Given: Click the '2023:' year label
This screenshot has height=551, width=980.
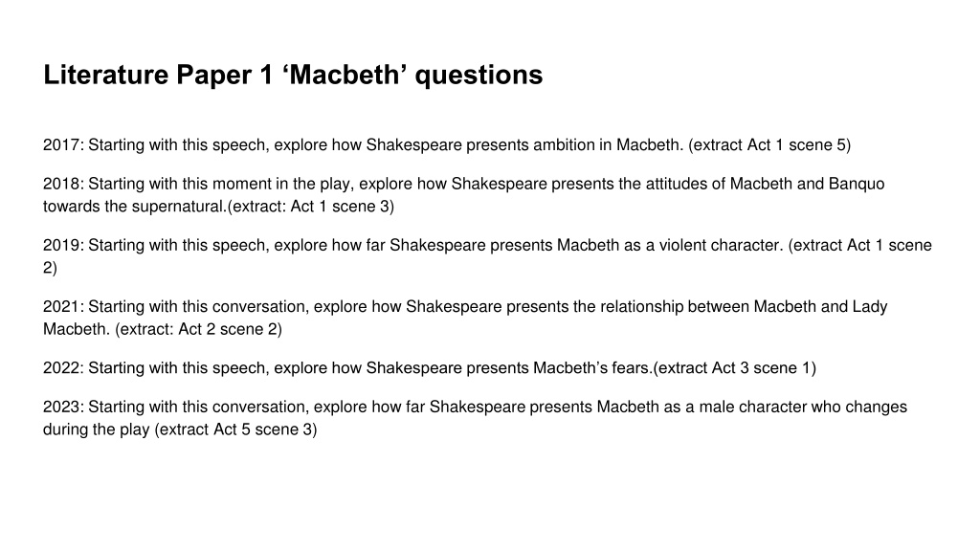Looking at the screenshot, I should pos(63,407).
